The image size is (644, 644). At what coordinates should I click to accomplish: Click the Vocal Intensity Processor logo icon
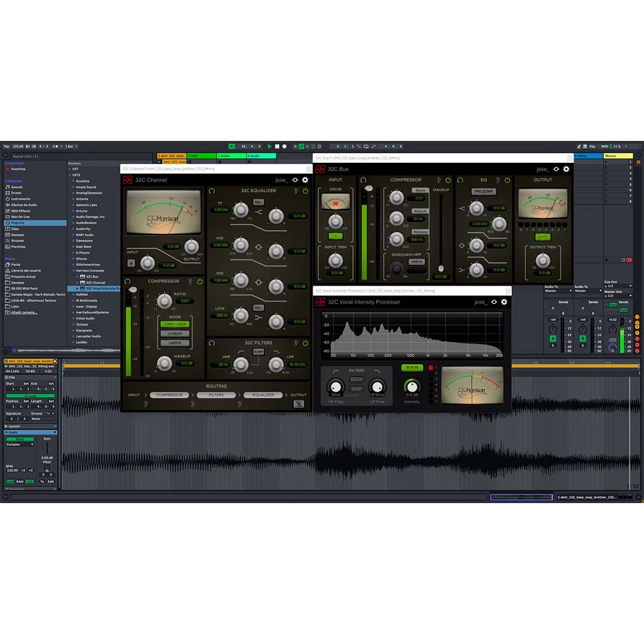pos(320,302)
